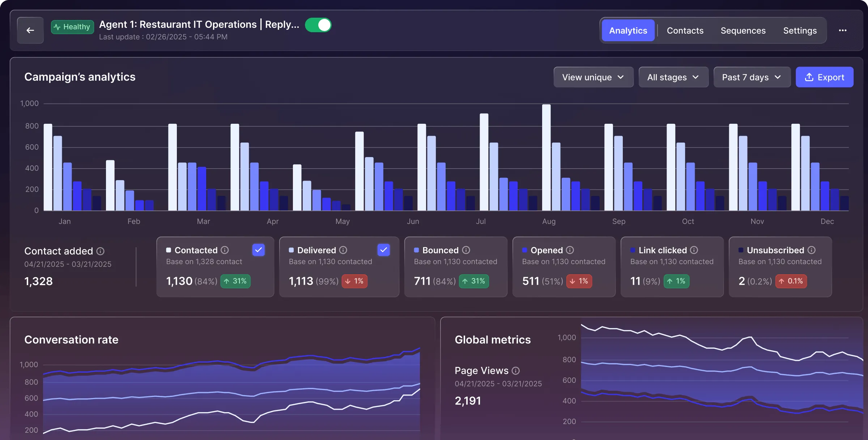
Task: Click the info icon next to Unsubscribed
Action: pyautogui.click(x=811, y=250)
